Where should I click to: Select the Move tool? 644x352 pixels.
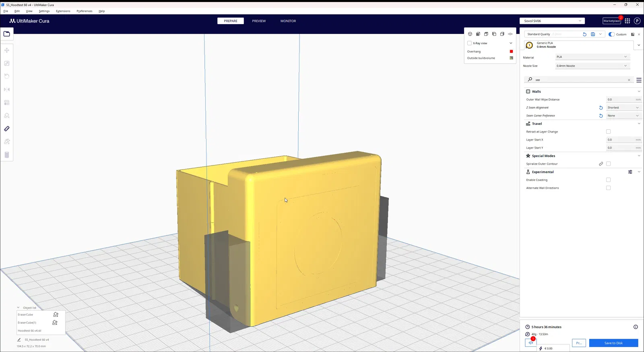[x=7, y=50]
